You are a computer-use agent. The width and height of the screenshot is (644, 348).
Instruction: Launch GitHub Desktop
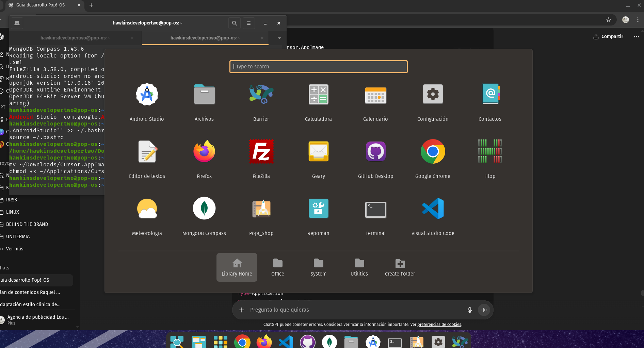pyautogui.click(x=375, y=152)
